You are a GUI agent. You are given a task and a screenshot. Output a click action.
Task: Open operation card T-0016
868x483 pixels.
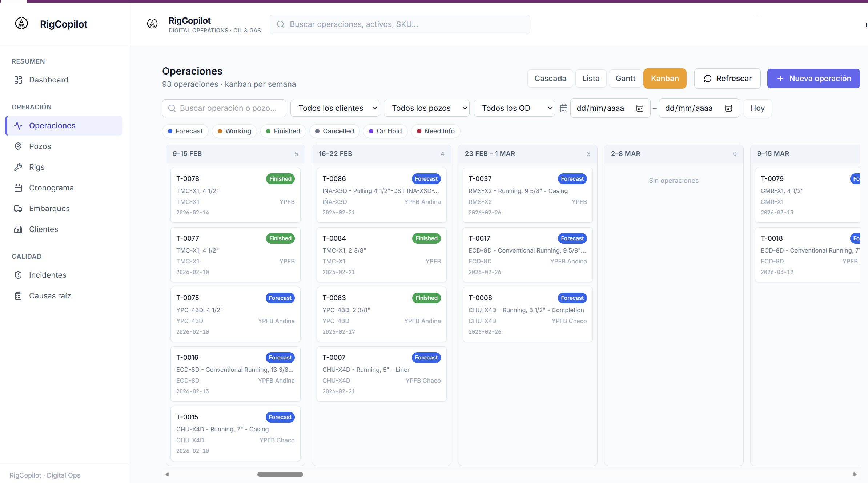(x=236, y=374)
